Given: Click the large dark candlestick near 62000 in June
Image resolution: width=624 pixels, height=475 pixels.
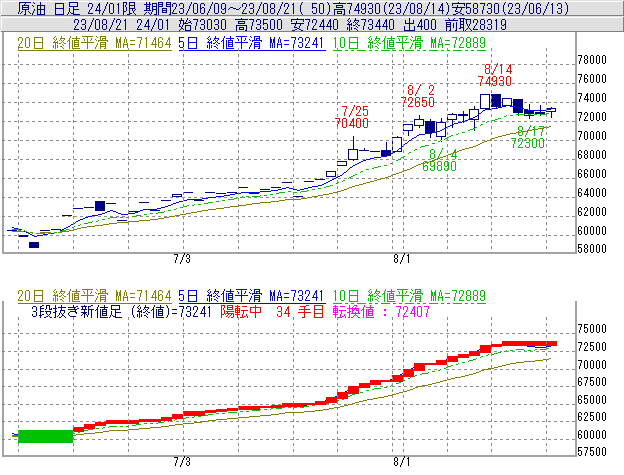Looking at the screenshot, I should [100, 206].
